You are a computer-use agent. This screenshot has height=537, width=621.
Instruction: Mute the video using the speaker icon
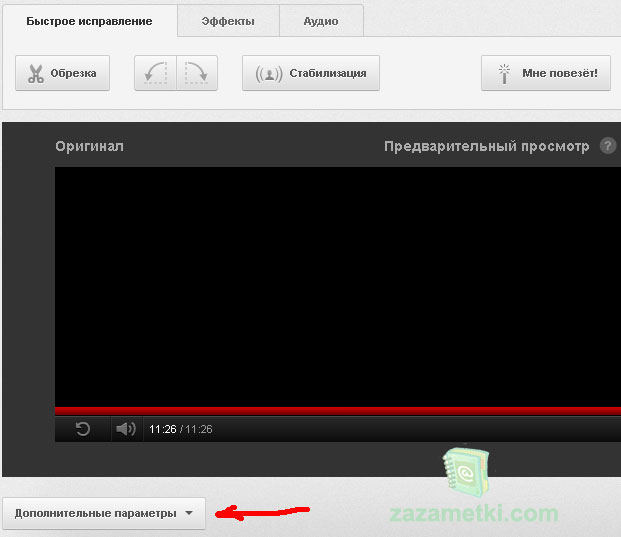pos(126,429)
